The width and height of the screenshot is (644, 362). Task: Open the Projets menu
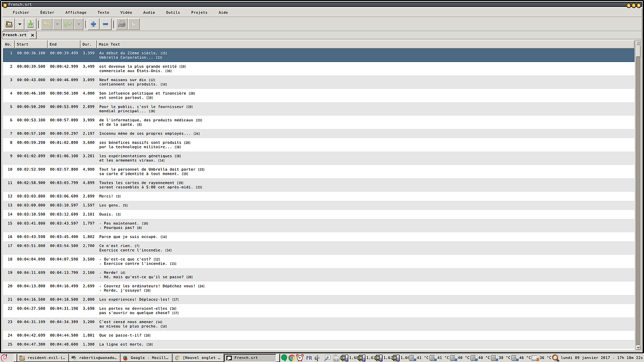tap(199, 13)
